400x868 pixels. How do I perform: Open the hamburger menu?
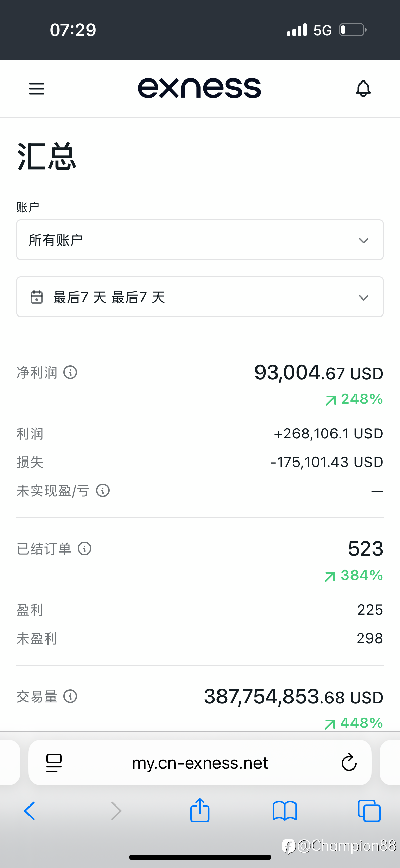[37, 89]
